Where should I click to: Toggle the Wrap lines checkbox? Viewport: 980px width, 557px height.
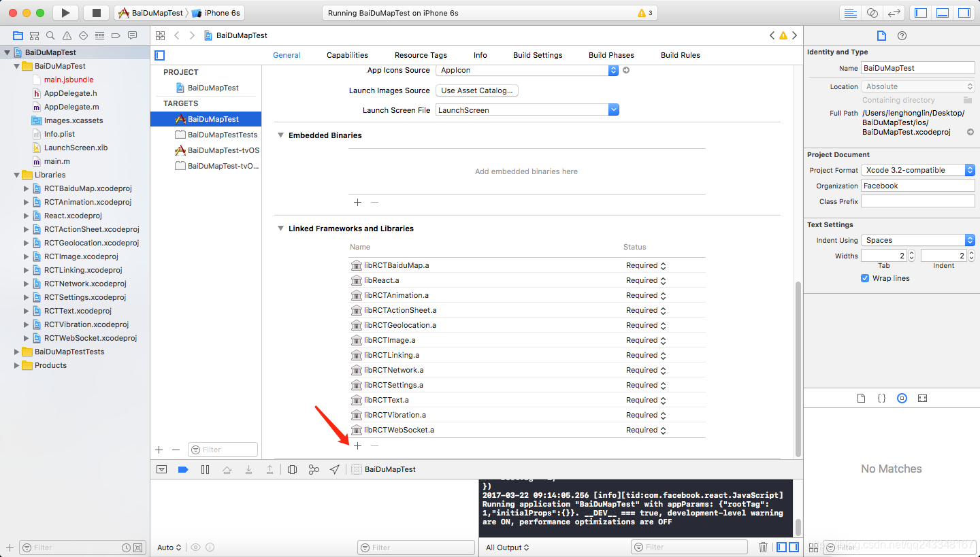pyautogui.click(x=865, y=278)
